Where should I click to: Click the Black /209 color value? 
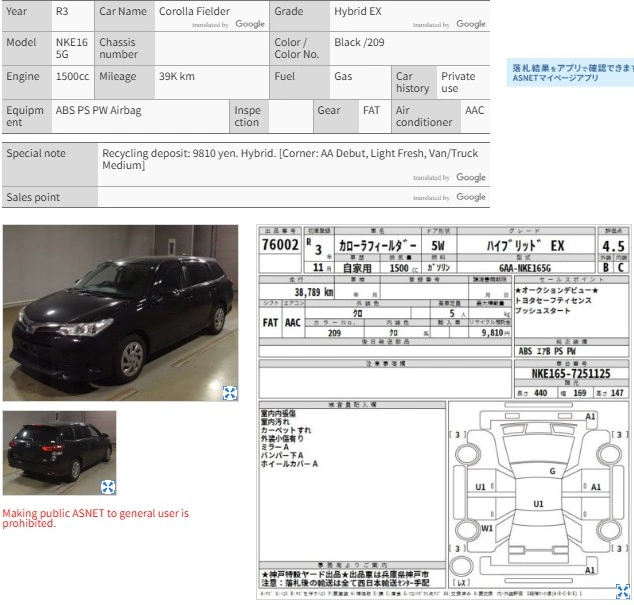(359, 42)
